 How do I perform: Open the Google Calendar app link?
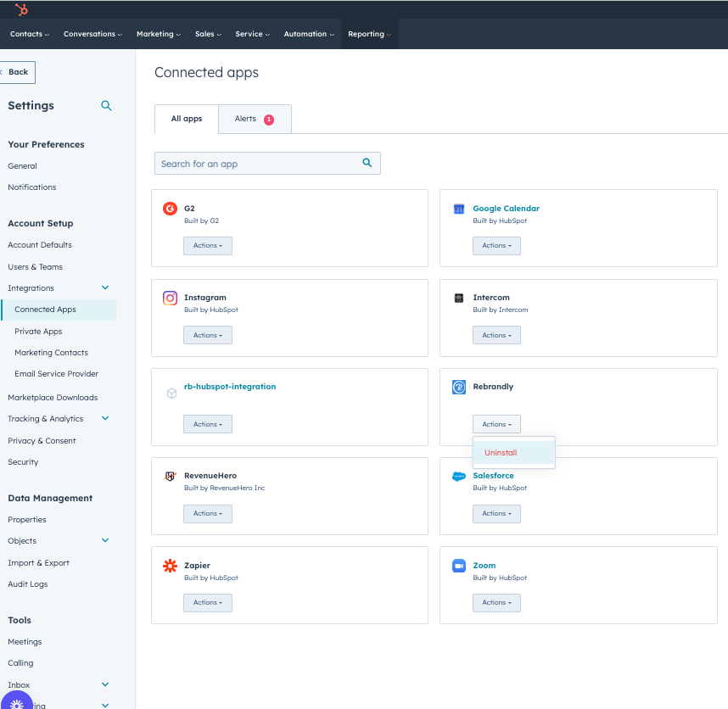[506, 209]
